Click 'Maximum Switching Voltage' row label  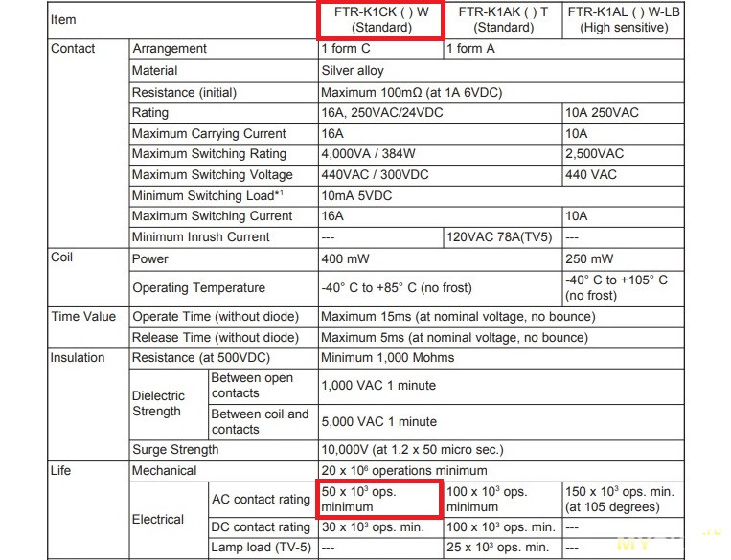(x=223, y=175)
